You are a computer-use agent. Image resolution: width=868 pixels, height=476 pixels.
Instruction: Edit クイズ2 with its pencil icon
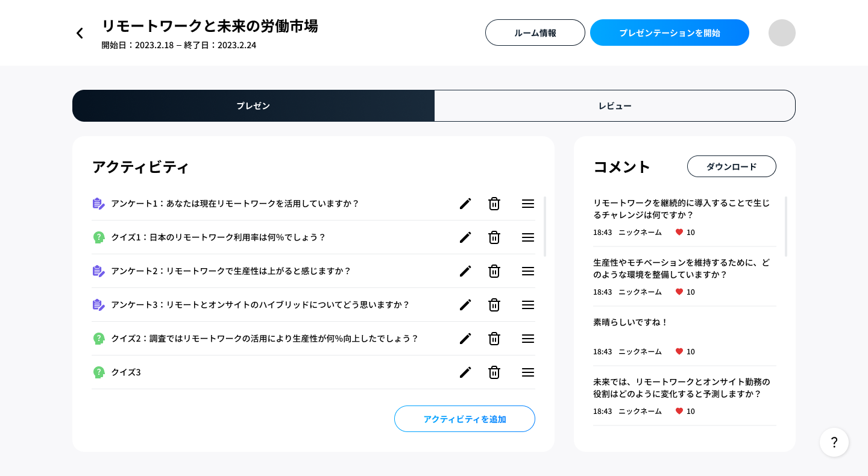coord(465,339)
